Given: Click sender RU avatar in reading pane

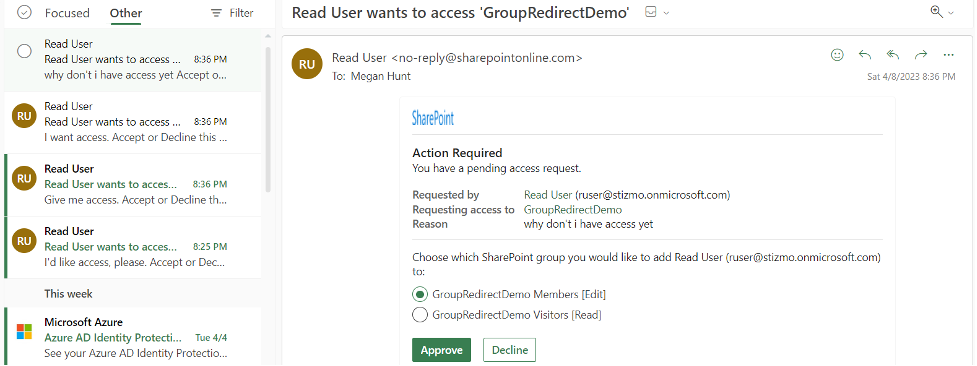Looking at the screenshot, I should click(307, 64).
